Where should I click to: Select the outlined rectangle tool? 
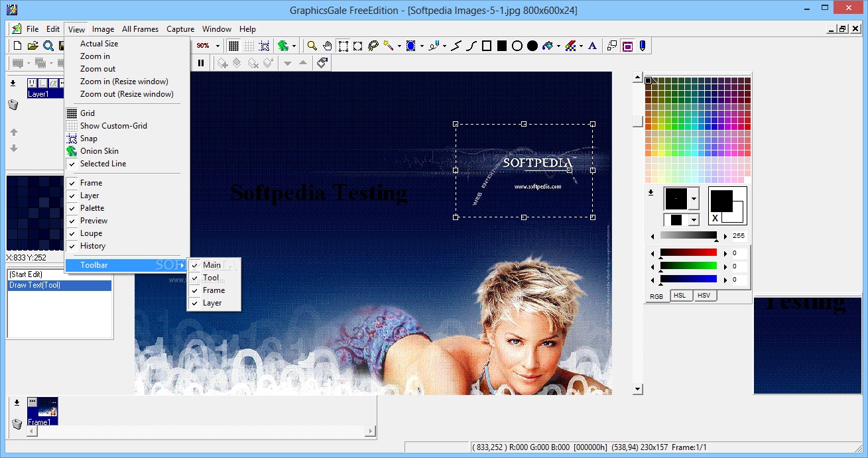pyautogui.click(x=487, y=46)
